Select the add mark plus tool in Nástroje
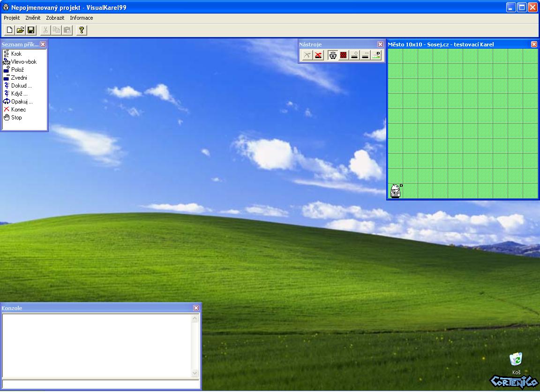This screenshot has width=540, height=392. (354, 55)
